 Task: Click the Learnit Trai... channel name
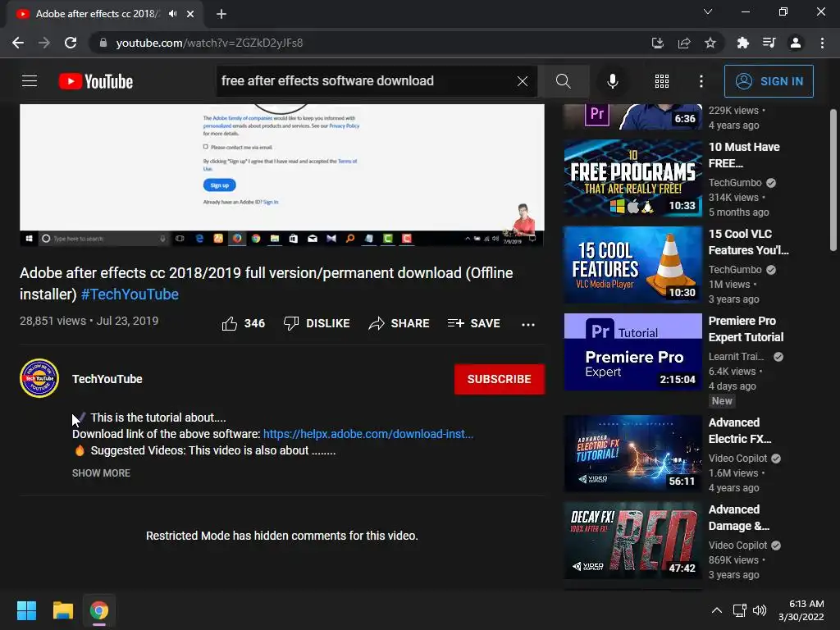[736, 356]
